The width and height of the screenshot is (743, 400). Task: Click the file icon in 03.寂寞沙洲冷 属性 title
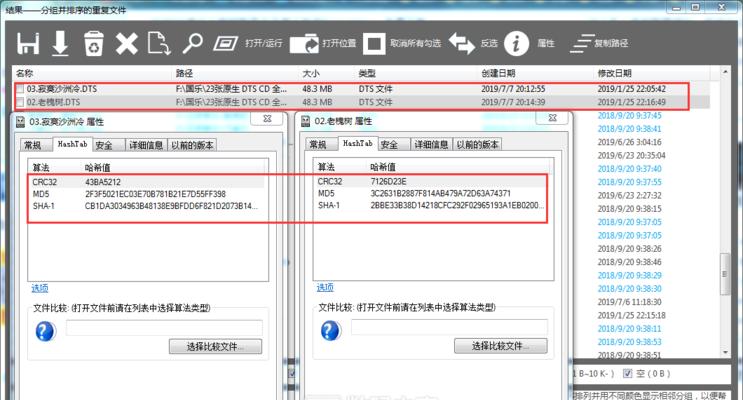click(x=20, y=122)
